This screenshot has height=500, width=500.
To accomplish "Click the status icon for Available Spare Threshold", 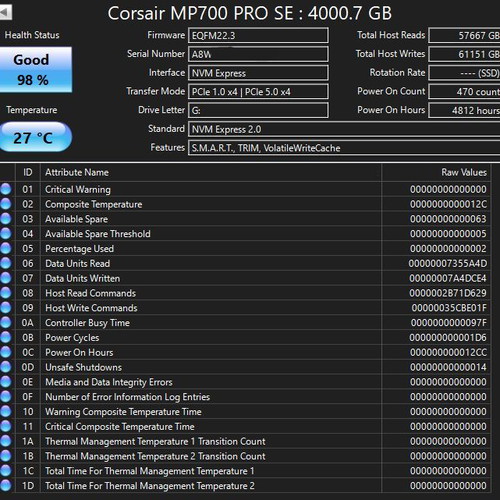I will click(5, 233).
